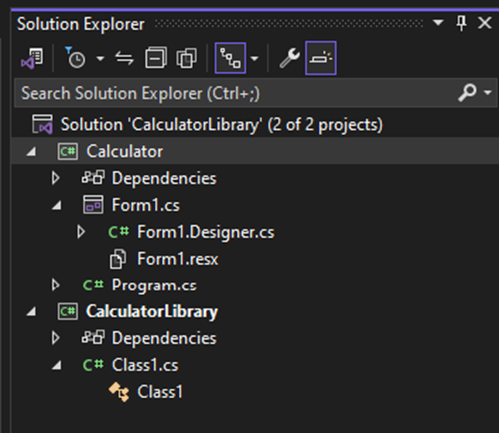Toggle the Track Active Item view button

click(x=230, y=58)
